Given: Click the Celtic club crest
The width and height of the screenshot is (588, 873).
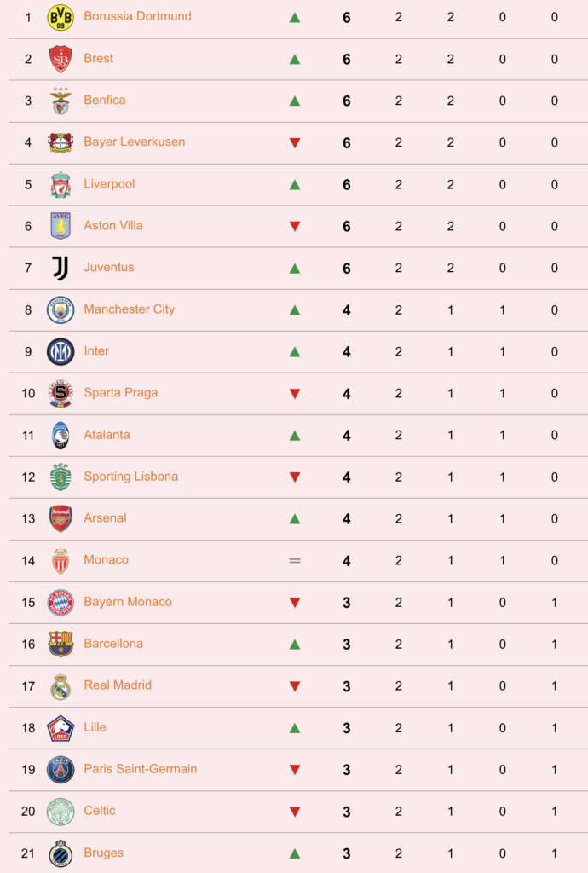Looking at the screenshot, I should tap(61, 812).
